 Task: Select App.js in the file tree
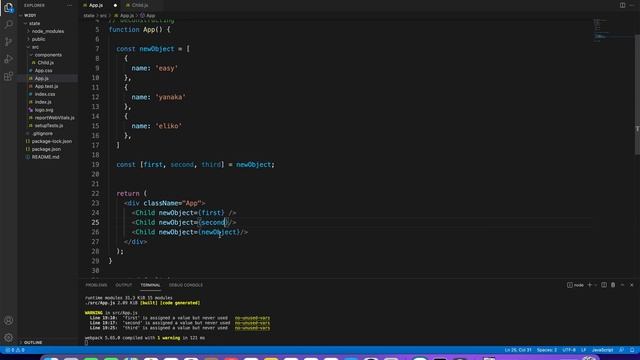pyautogui.click(x=41, y=78)
